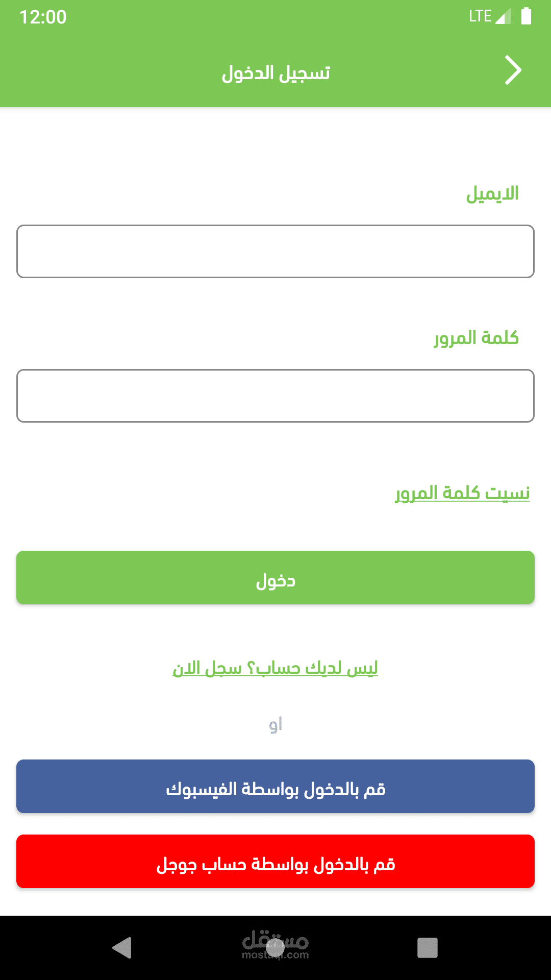Viewport: 551px width, 980px height.
Task: Focus the الايميل input field
Action: click(275, 251)
